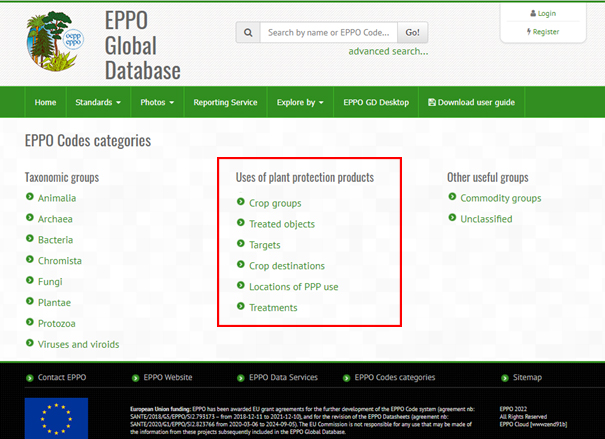Click EPPO Website in the footer
Screen dimensions: 605x439
pos(168,377)
